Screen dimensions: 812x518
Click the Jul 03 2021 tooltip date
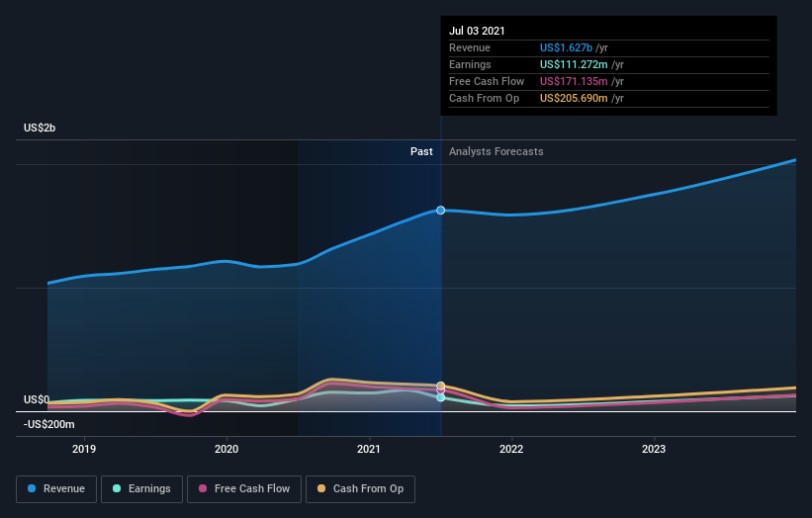[477, 31]
